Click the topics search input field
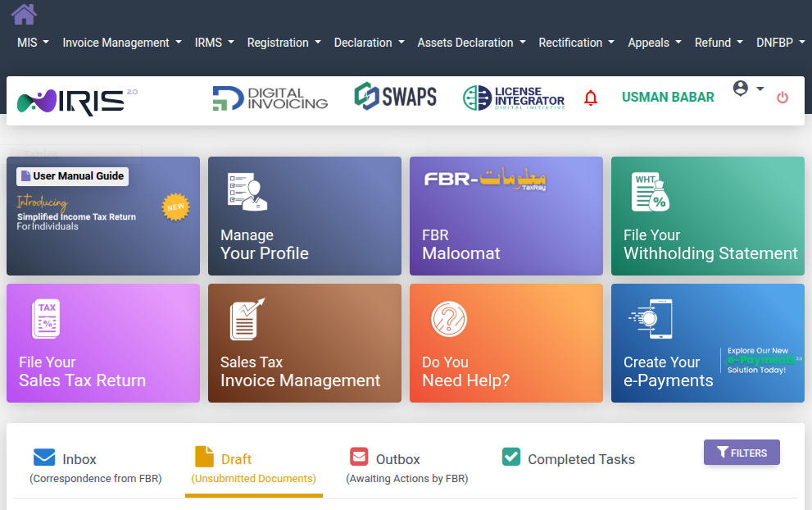This screenshot has width=812, height=510. [x=74, y=153]
